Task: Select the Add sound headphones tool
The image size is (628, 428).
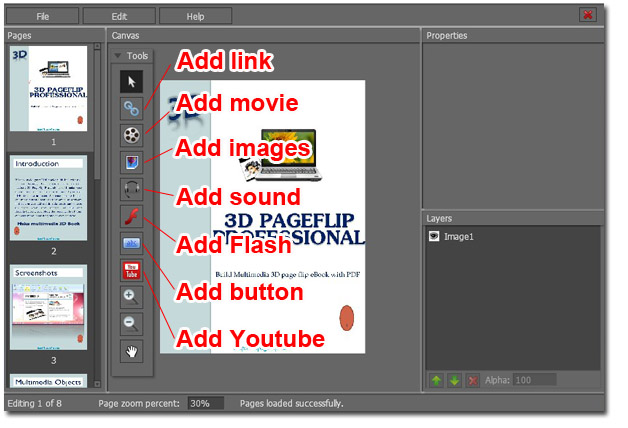Action: (x=131, y=189)
